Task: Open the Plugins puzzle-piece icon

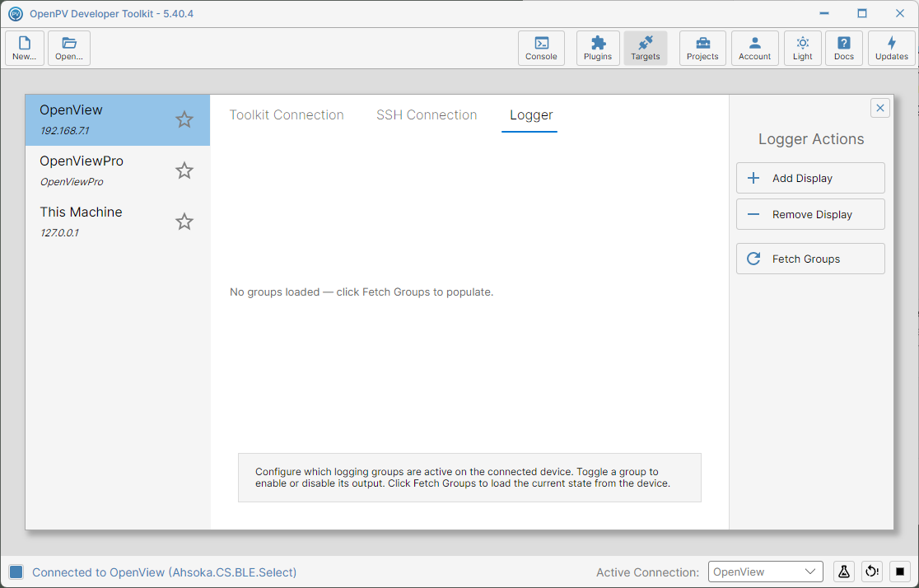Action: [598, 48]
